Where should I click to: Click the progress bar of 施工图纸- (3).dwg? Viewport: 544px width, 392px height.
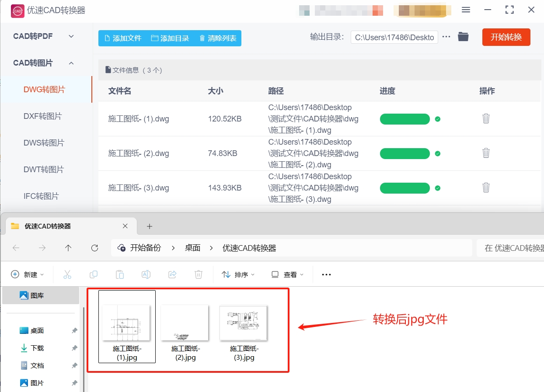[405, 187]
